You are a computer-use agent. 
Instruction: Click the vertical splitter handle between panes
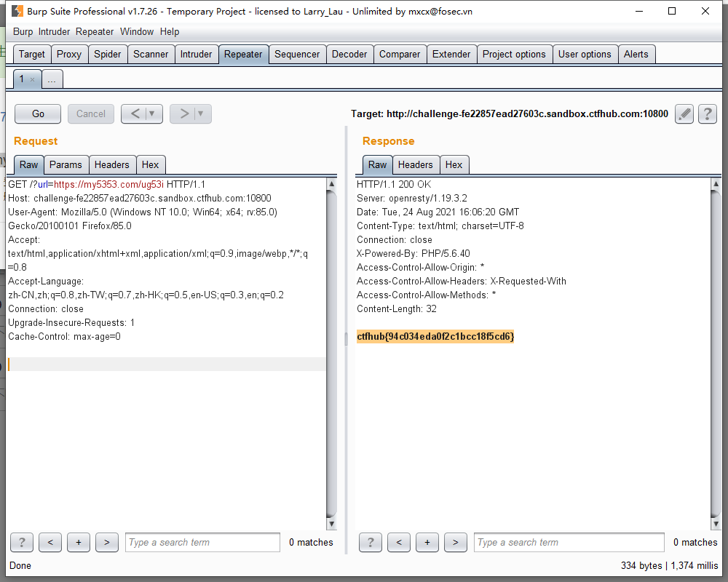(x=346, y=339)
